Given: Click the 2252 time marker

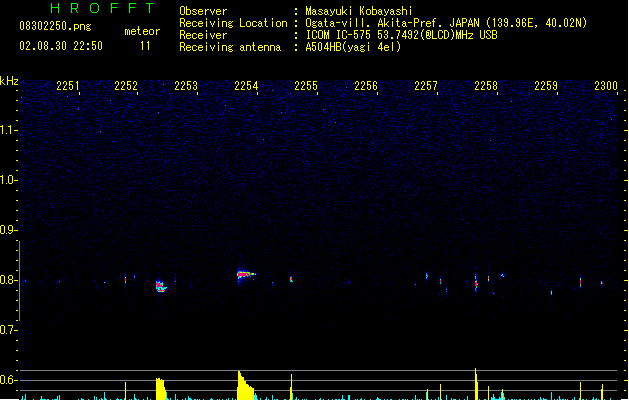Looking at the screenshot, I should [126, 86].
